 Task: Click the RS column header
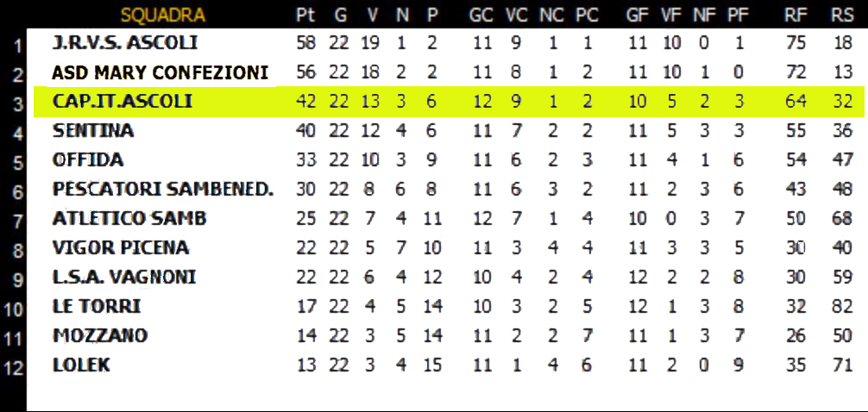[842, 16]
